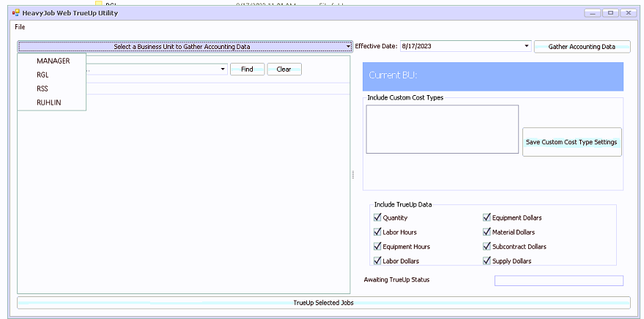
Task: Click the Clear button
Action: coord(284,70)
